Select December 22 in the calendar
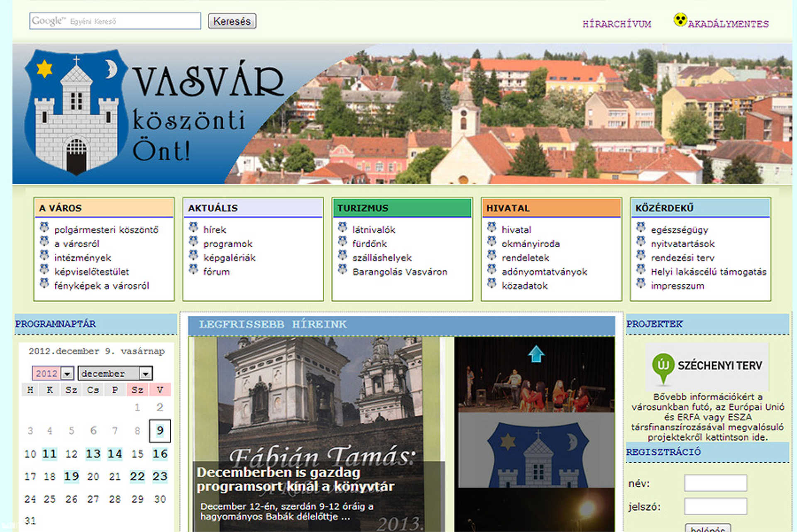 (x=137, y=476)
